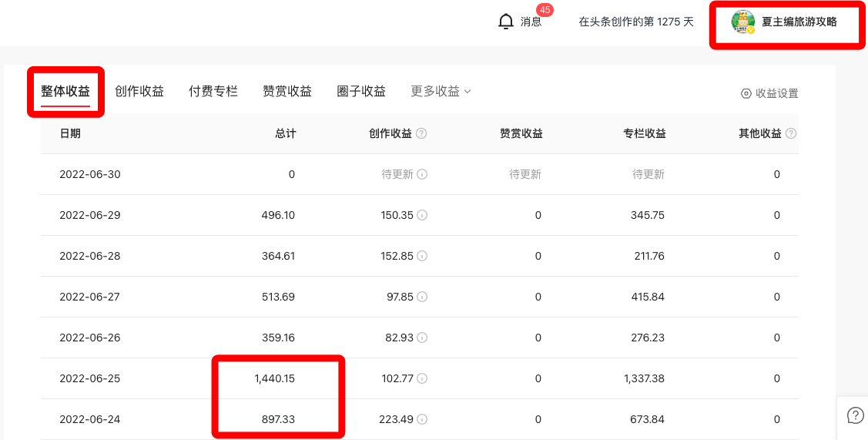Click the 收益设置 gear icon
The height and width of the screenshot is (440, 868).
pyautogui.click(x=746, y=94)
